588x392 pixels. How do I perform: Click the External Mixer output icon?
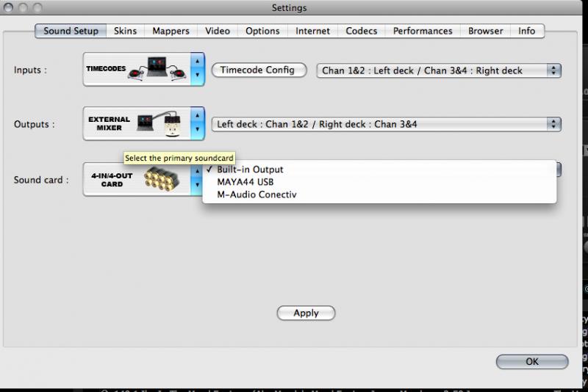point(137,124)
